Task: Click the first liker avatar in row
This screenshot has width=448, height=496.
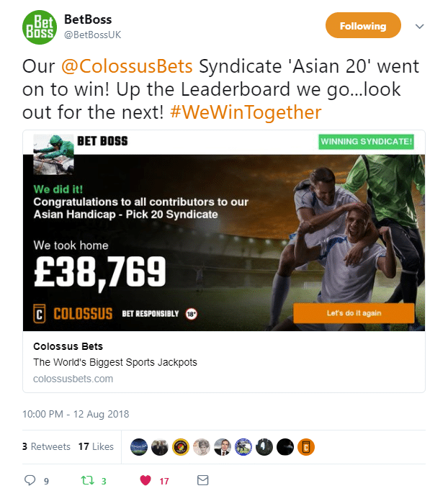Action: click(x=138, y=447)
